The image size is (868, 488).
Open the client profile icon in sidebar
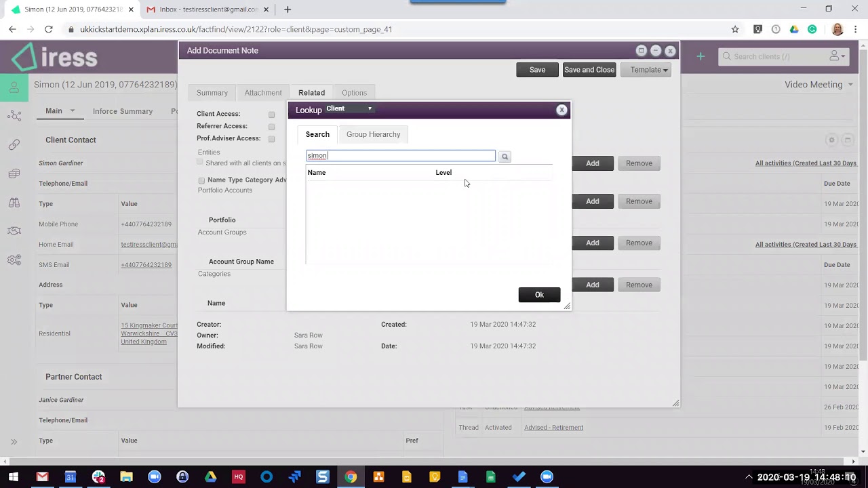(x=14, y=87)
